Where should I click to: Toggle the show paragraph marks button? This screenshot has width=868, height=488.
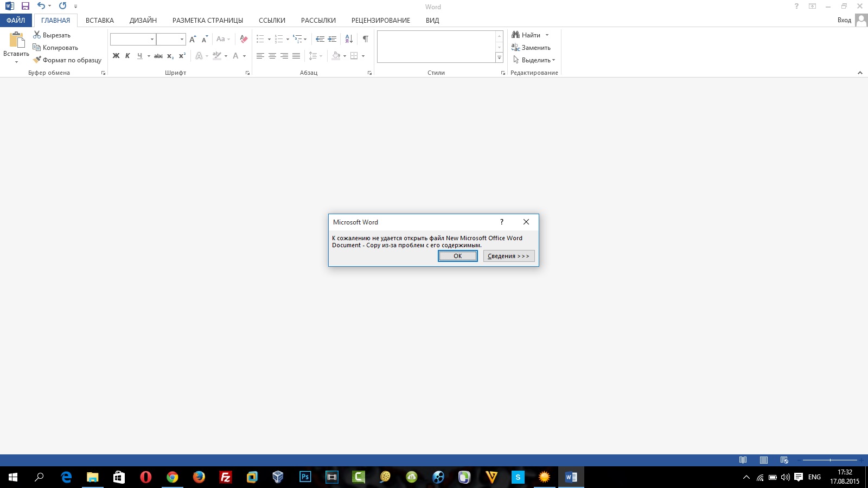[366, 39]
